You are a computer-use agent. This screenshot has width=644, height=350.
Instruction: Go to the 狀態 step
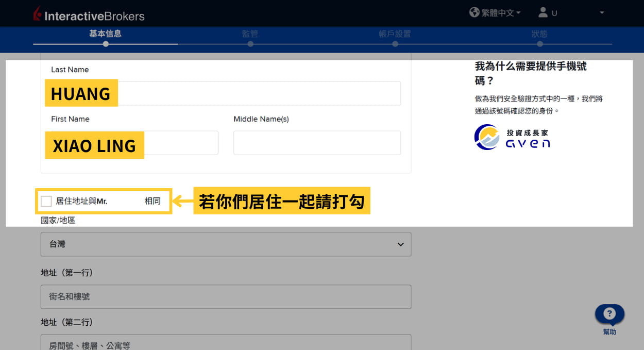click(539, 34)
